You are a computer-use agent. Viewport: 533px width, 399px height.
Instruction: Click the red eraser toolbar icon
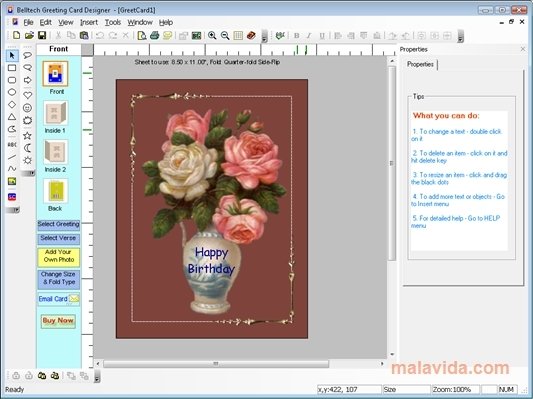pyautogui.click(x=251, y=35)
